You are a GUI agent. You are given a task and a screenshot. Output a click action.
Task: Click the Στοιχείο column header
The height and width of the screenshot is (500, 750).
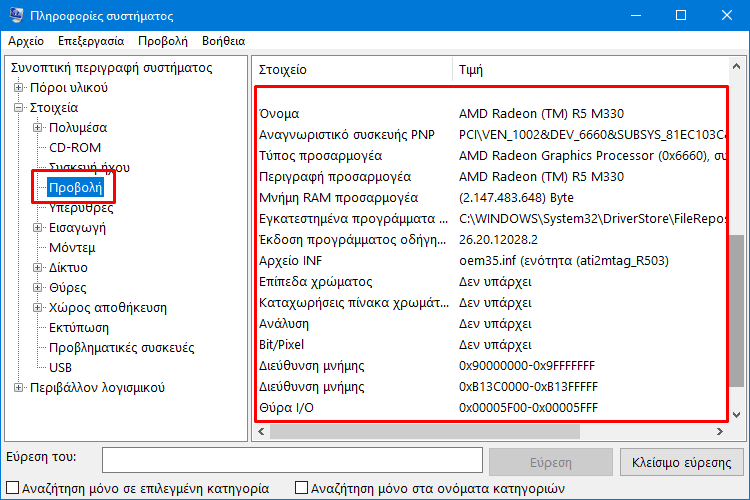(352, 70)
